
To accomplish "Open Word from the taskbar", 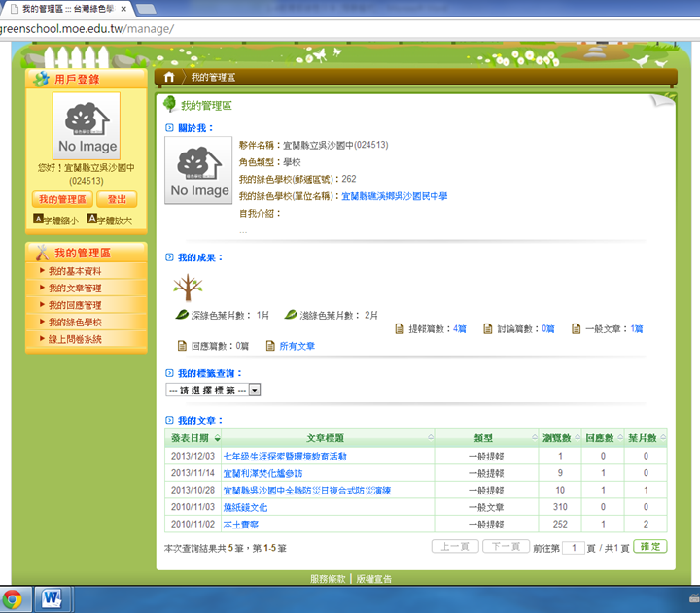I will pyautogui.click(x=51, y=598).
